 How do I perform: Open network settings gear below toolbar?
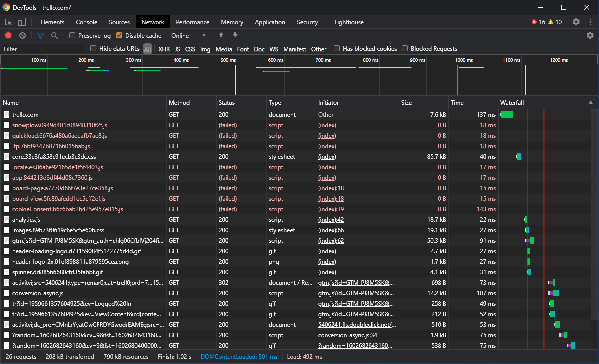point(590,35)
